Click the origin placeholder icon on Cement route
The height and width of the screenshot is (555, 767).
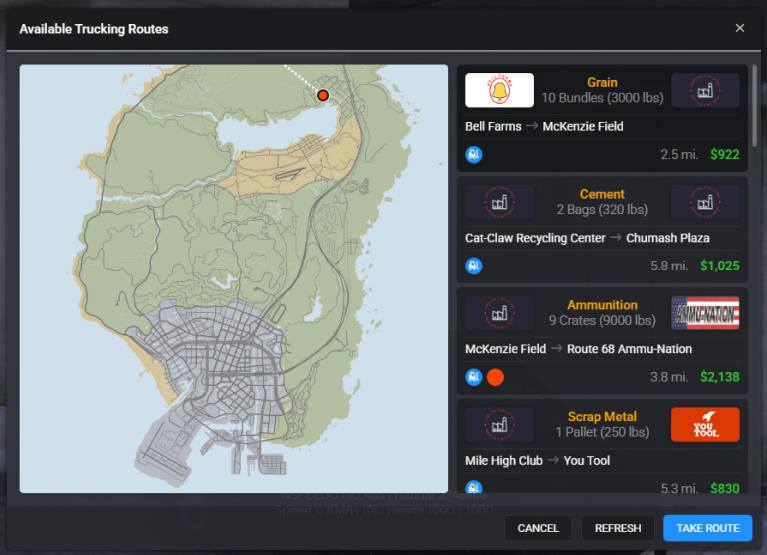[499, 202]
